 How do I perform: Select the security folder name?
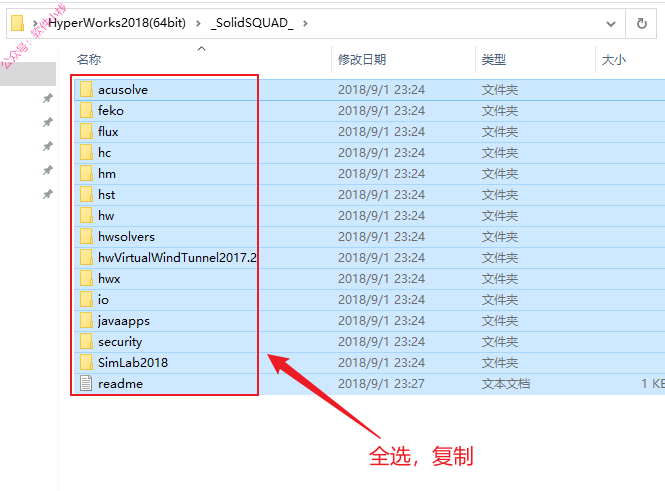click(120, 342)
